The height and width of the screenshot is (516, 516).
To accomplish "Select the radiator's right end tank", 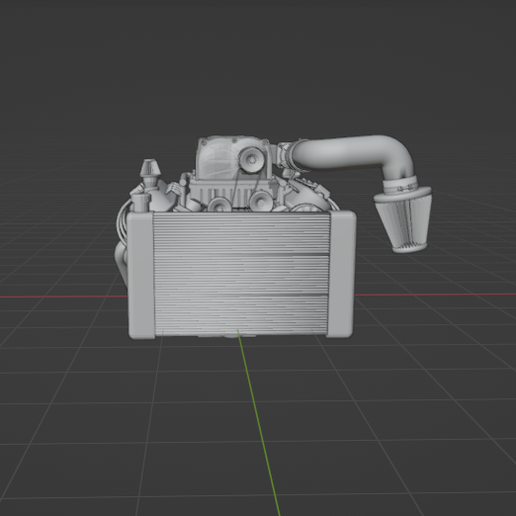I will (342, 273).
